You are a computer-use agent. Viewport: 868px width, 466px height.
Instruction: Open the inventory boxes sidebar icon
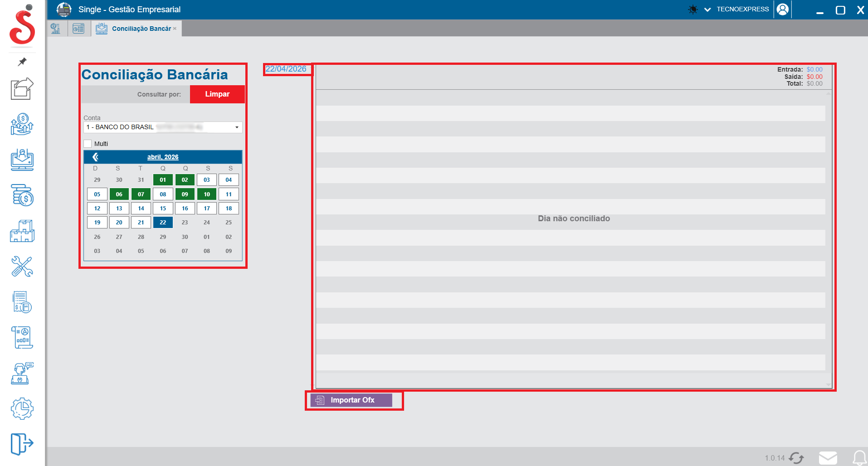pyautogui.click(x=22, y=231)
